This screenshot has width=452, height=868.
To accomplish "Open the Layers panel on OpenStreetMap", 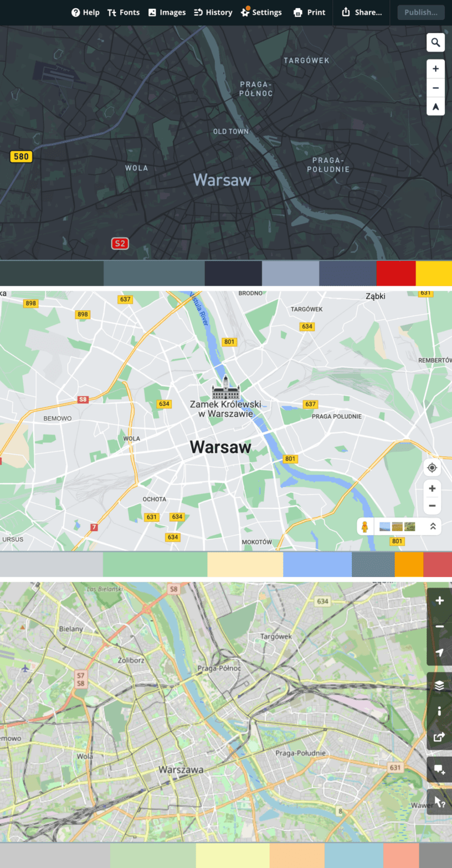I will pos(440,685).
